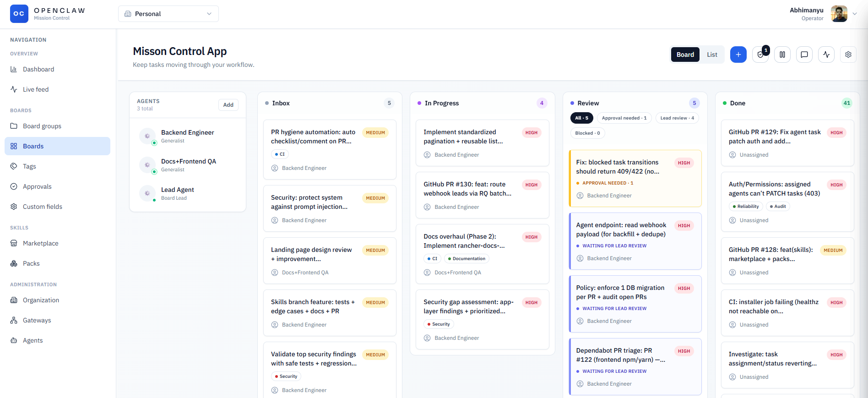The image size is (868, 398).
Task: Open the shield approvals icon with badge
Action: pyautogui.click(x=760, y=55)
